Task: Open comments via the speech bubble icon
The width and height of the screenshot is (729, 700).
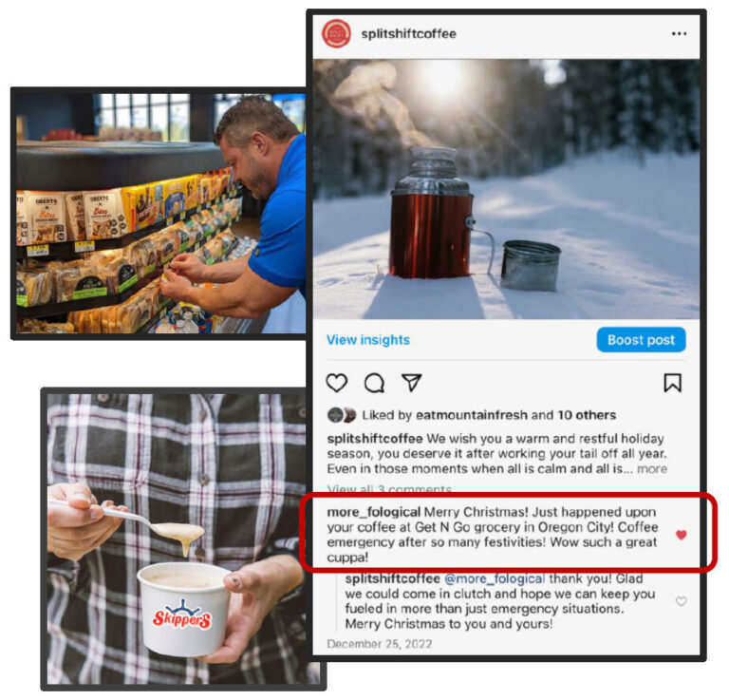Action: point(374,383)
